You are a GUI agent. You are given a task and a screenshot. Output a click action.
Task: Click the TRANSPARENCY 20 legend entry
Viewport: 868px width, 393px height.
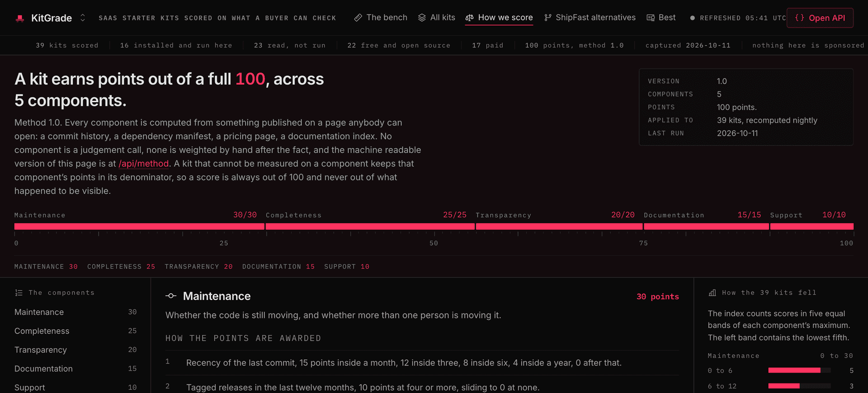tap(199, 267)
